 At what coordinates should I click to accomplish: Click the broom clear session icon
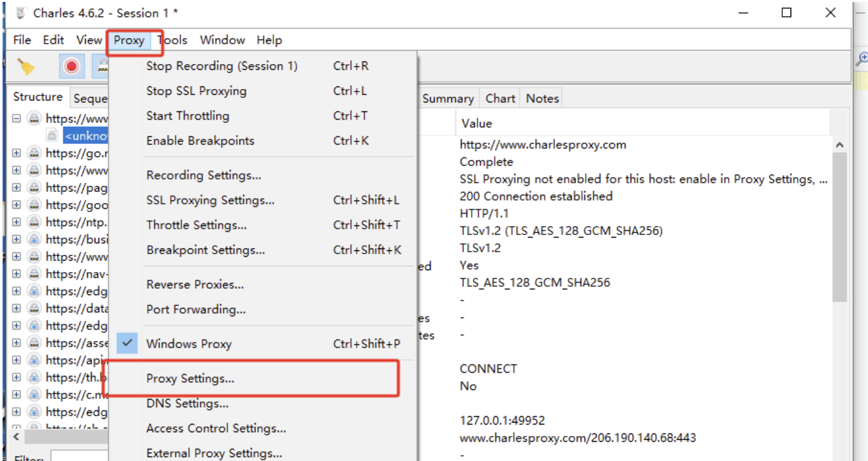point(26,67)
